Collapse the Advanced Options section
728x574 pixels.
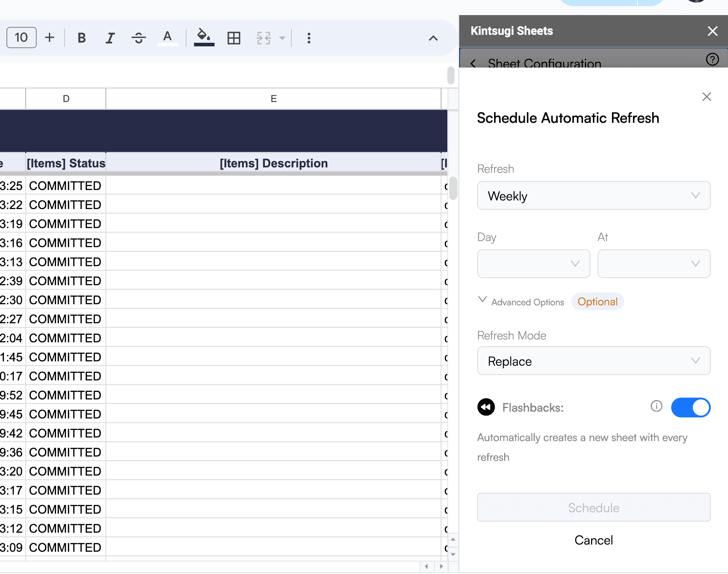[x=483, y=300]
